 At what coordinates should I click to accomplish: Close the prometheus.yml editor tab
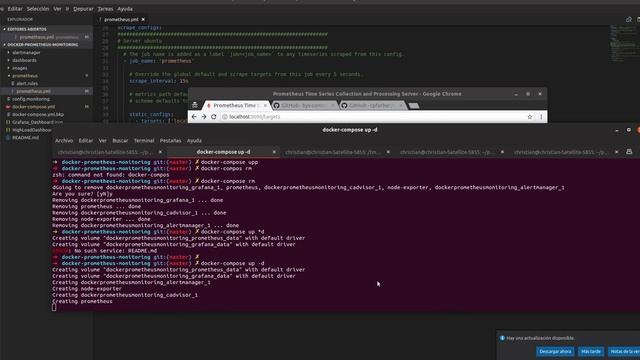(x=143, y=19)
